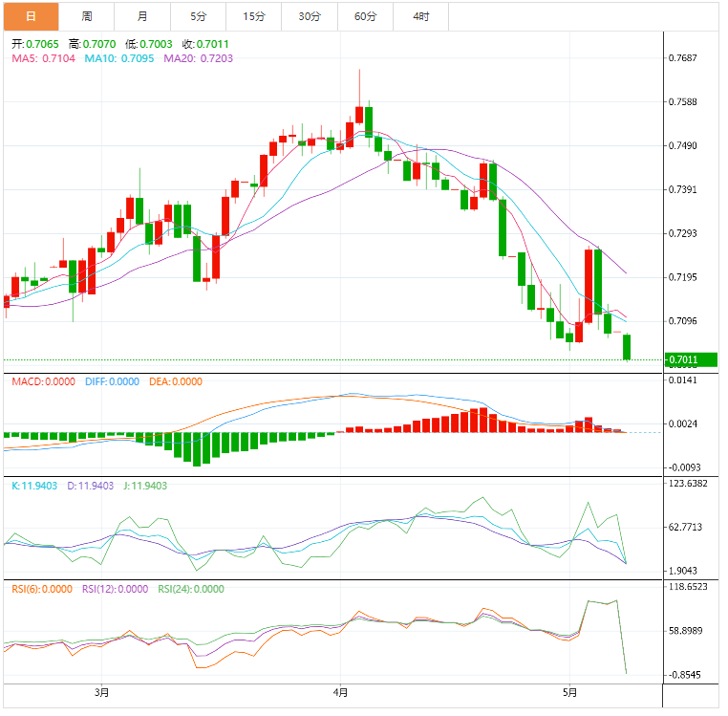The width and height of the screenshot is (728, 716).
Task: Click the 62.7713 KDJ axis label
Action: (685, 527)
